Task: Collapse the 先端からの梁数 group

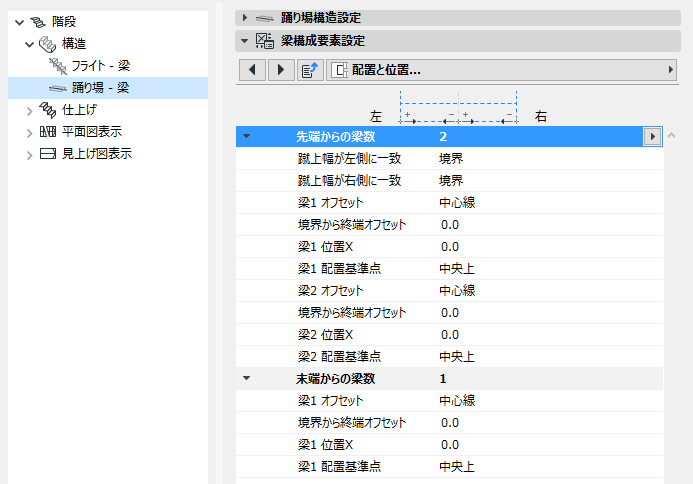Action: 247,136
